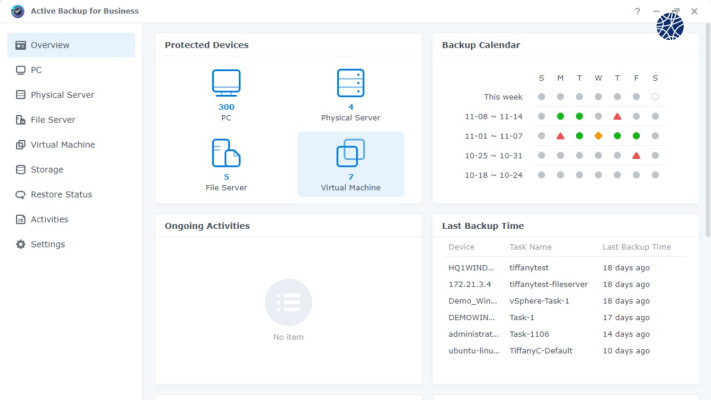Open the help question mark icon
The width and height of the screenshot is (711, 400).
pos(637,11)
